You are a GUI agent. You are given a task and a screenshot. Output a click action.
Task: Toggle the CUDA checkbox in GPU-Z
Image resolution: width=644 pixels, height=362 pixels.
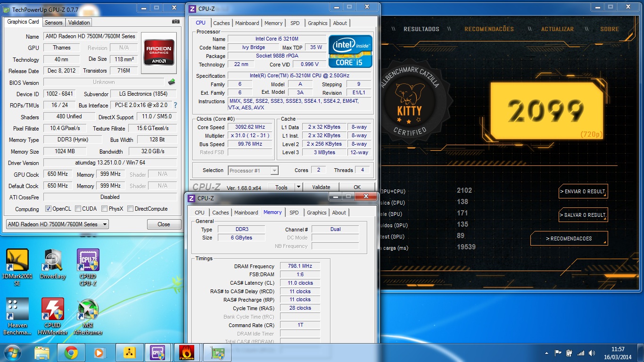point(78,209)
